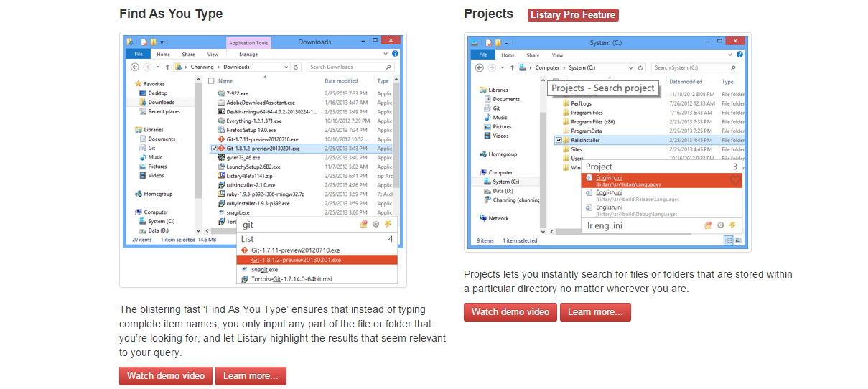The width and height of the screenshot is (868, 389).
Task: Click Search Downloads field
Action: point(351,67)
